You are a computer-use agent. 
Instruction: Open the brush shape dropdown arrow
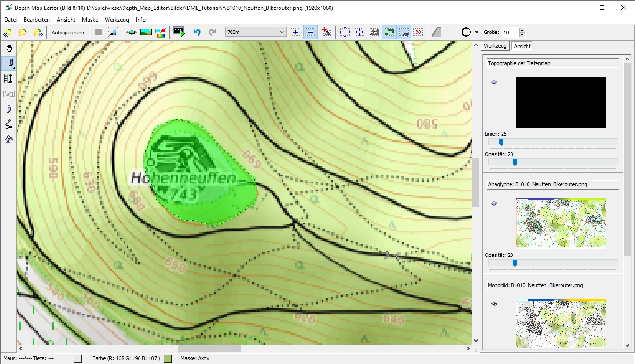pyautogui.click(x=477, y=32)
